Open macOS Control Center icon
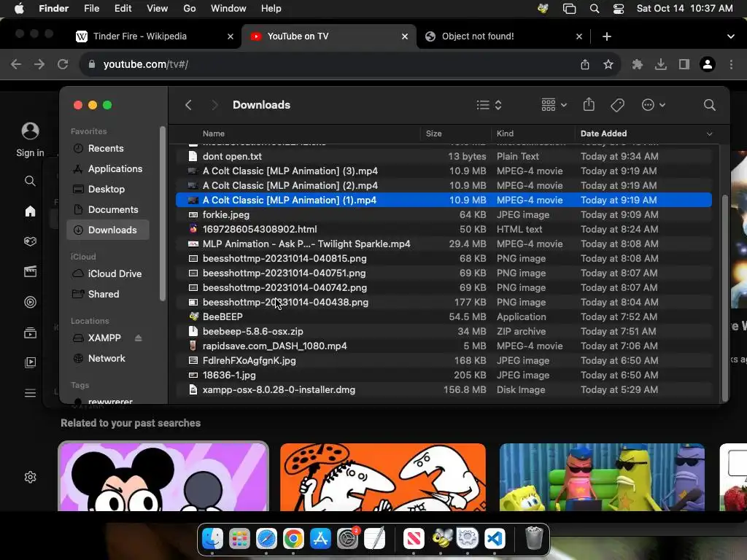This screenshot has height=560, width=747. 619,9
